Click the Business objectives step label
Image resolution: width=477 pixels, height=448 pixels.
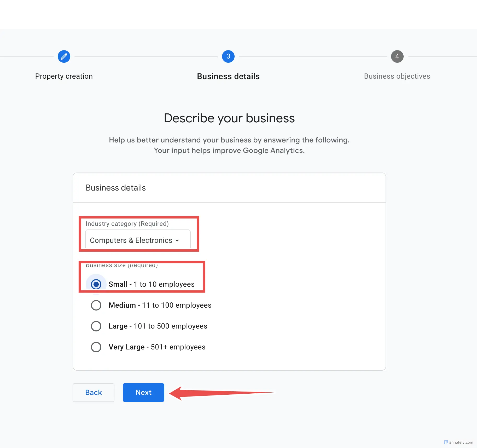[397, 76]
